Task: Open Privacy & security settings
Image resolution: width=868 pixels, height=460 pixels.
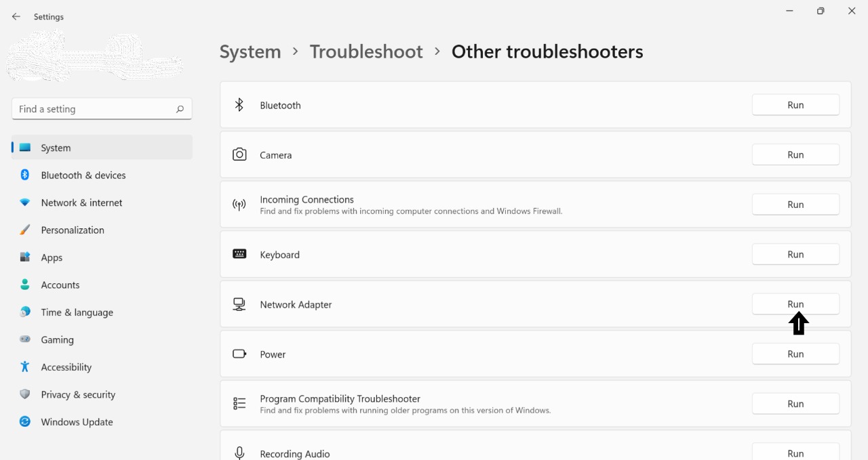Action: [77, 395]
